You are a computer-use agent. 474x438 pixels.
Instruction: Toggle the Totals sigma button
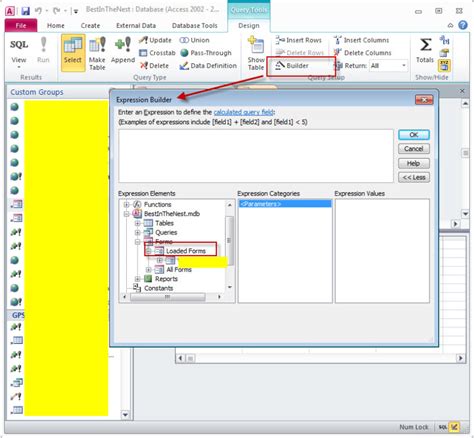click(x=425, y=50)
